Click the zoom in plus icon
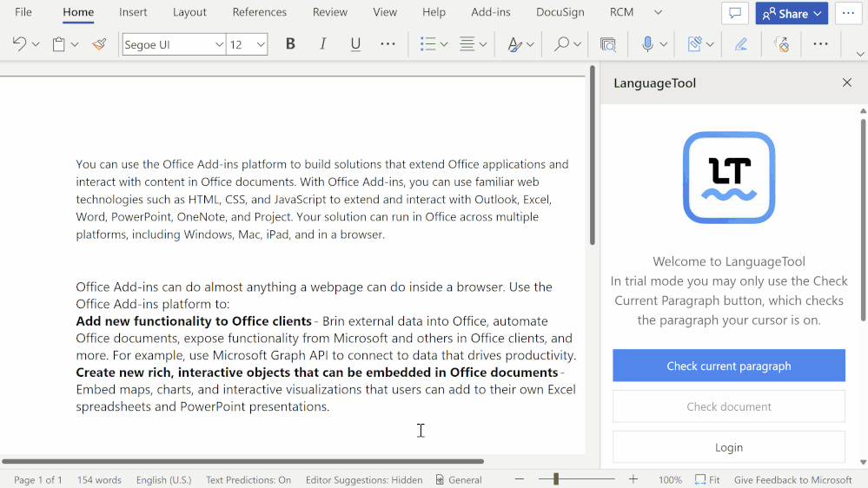The width and height of the screenshot is (868, 488). (x=633, y=479)
